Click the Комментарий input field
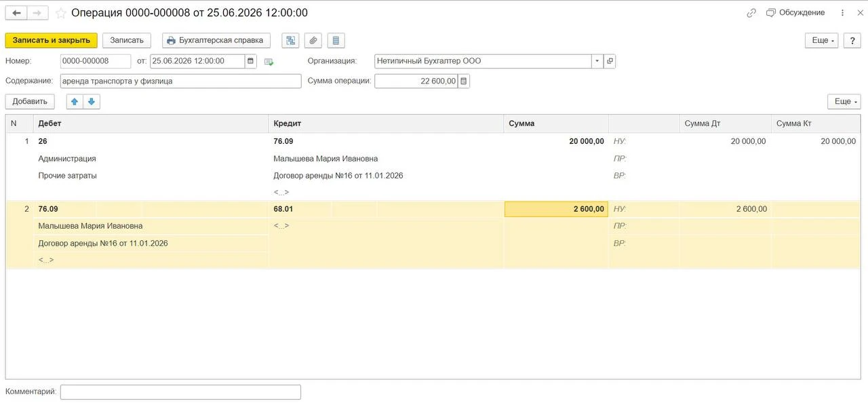This screenshot has width=868, height=403. 180,392
